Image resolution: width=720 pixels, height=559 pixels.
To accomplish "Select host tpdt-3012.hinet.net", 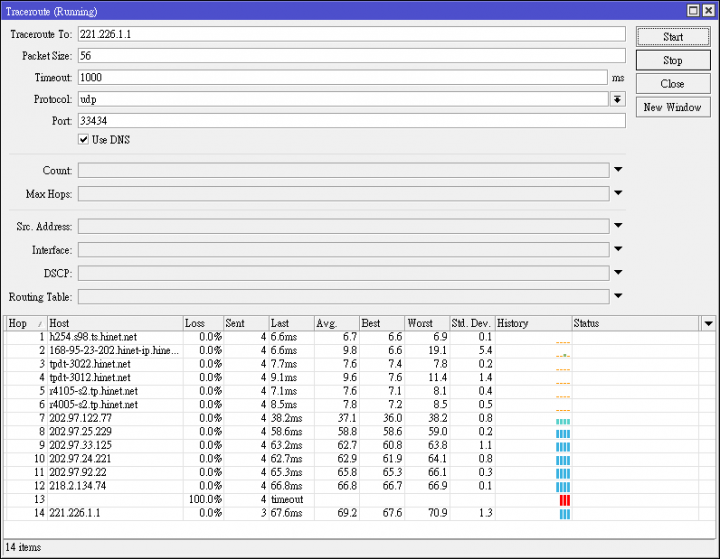I will [x=90, y=378].
